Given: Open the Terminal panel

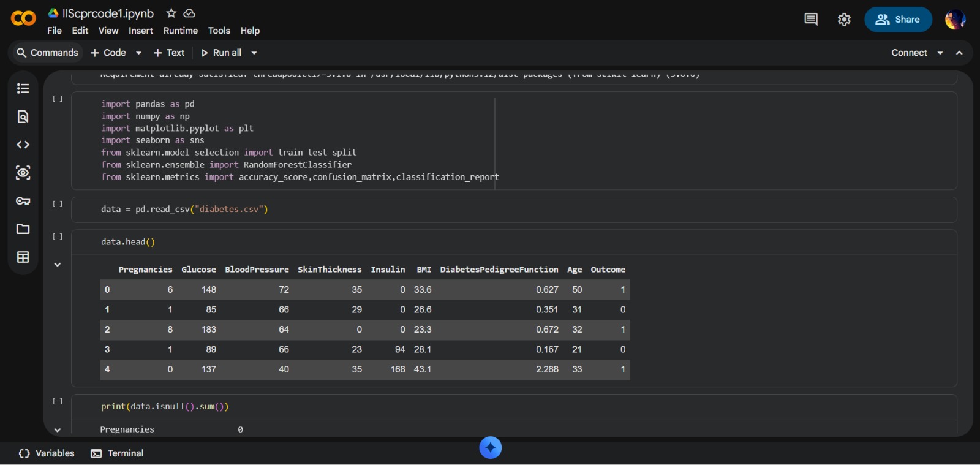Looking at the screenshot, I should [x=118, y=453].
